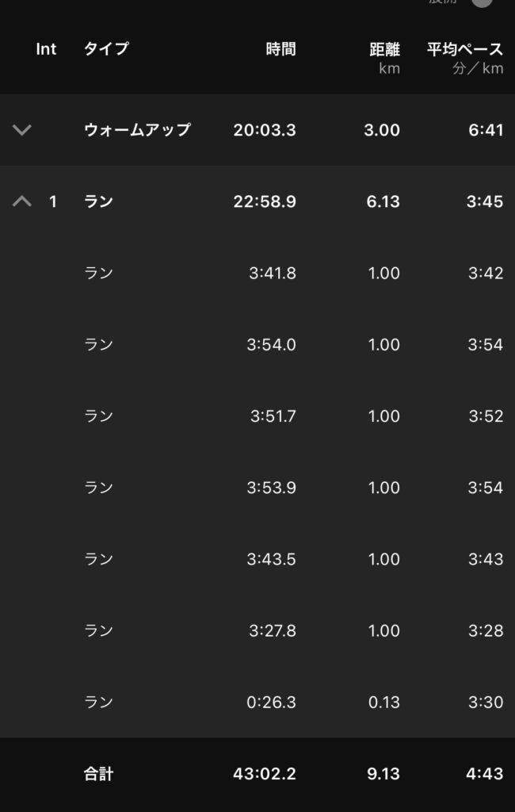Collapse interval 1 ラン with the up chevron
Screen dimensions: 515x812
(x=22, y=201)
